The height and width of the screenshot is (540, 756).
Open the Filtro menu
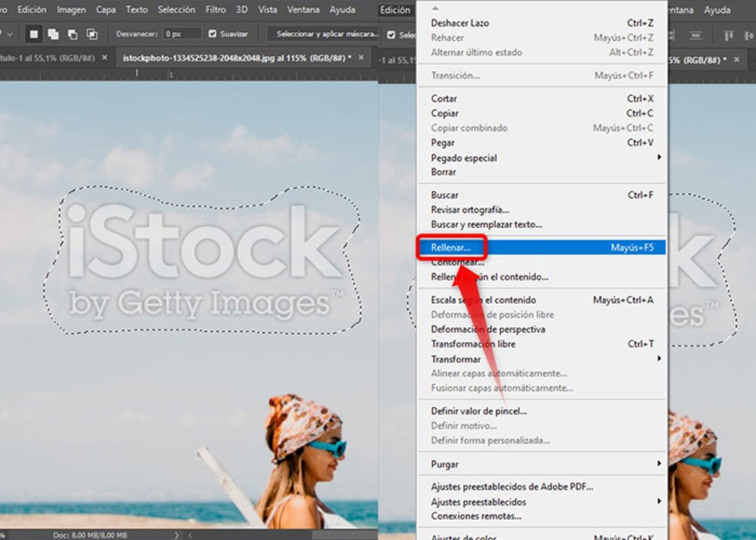coord(215,10)
